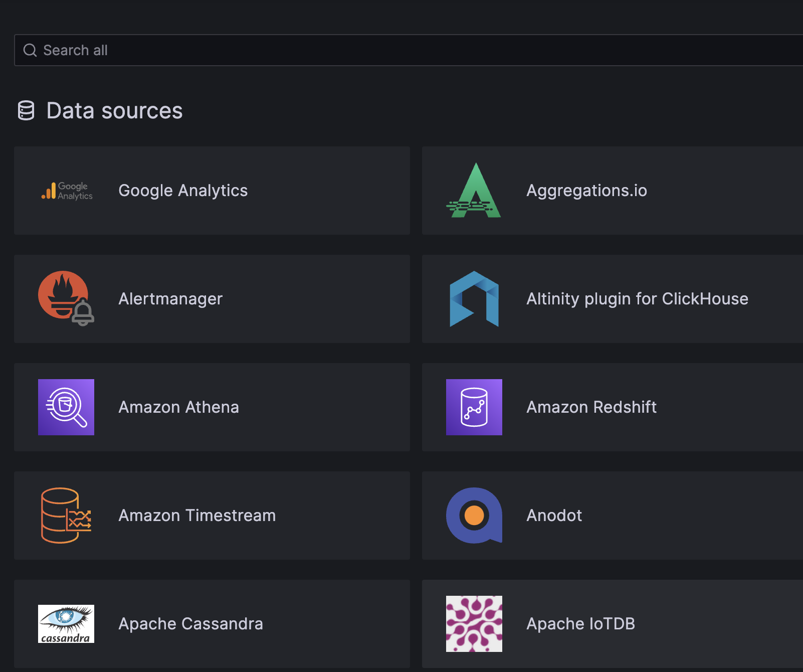Open the Amazon Timestream label

(x=197, y=516)
